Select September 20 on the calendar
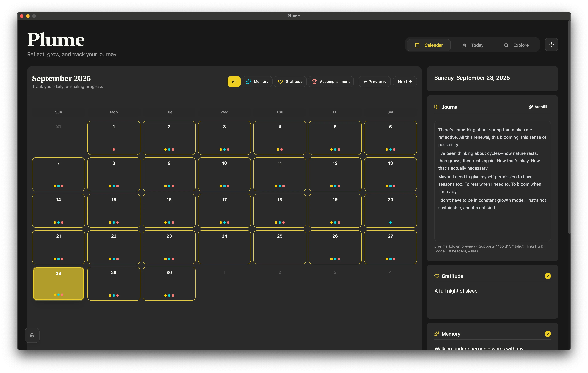 (x=390, y=210)
